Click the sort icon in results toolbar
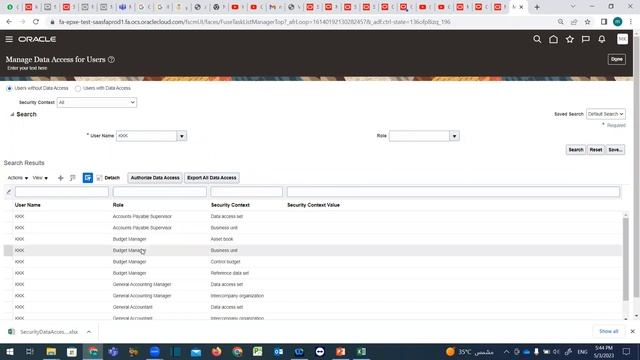 (73, 178)
